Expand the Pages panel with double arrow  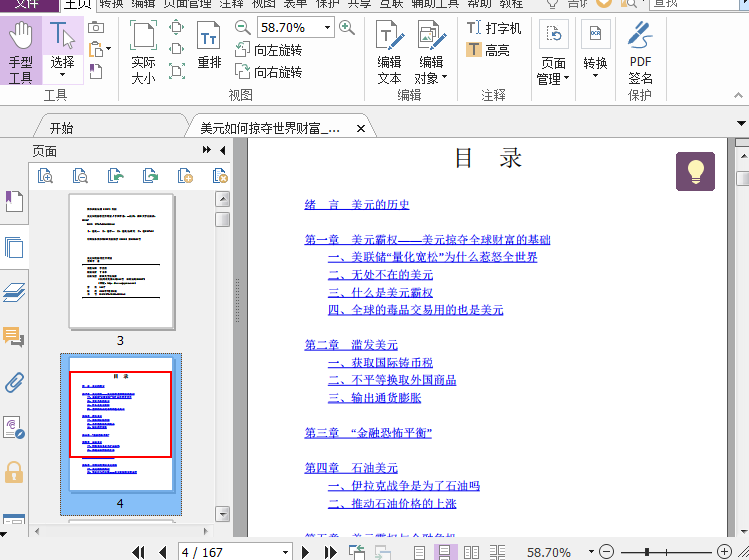[207, 150]
